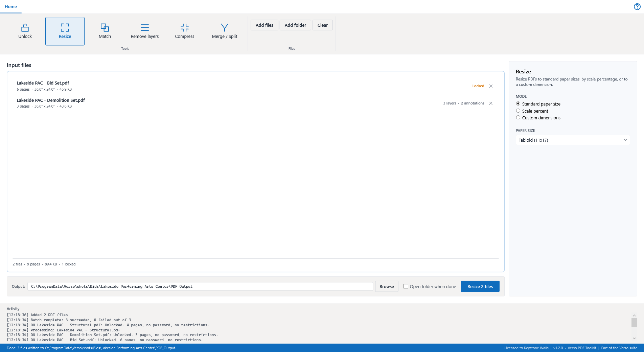Remove Lakeside PAC - Bid Set.pdf from list

tap(491, 86)
